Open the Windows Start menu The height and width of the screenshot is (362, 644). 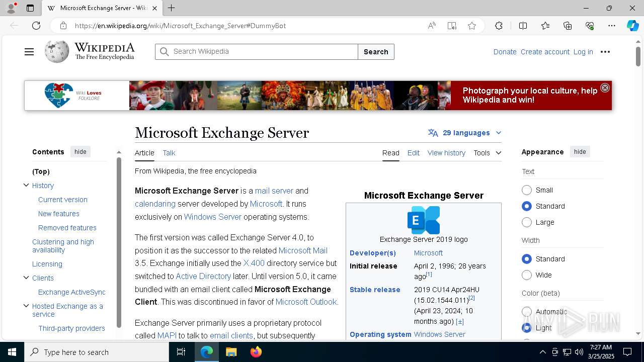click(x=12, y=352)
